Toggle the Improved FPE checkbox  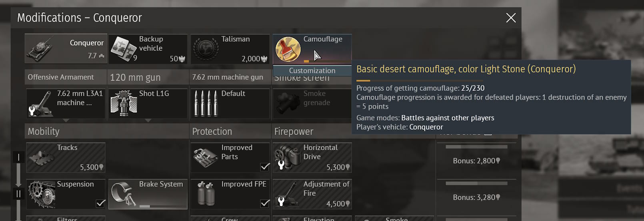pyautogui.click(x=265, y=203)
